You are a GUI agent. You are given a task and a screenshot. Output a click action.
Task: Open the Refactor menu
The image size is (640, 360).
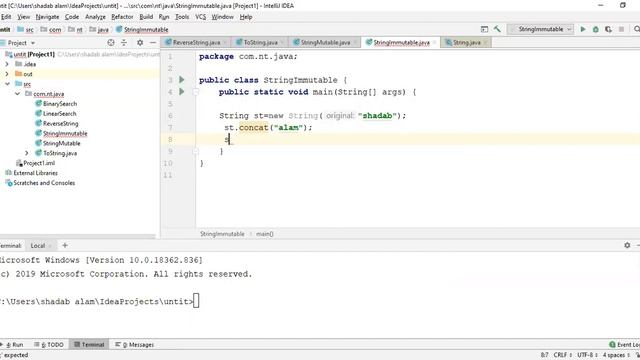[122, 17]
